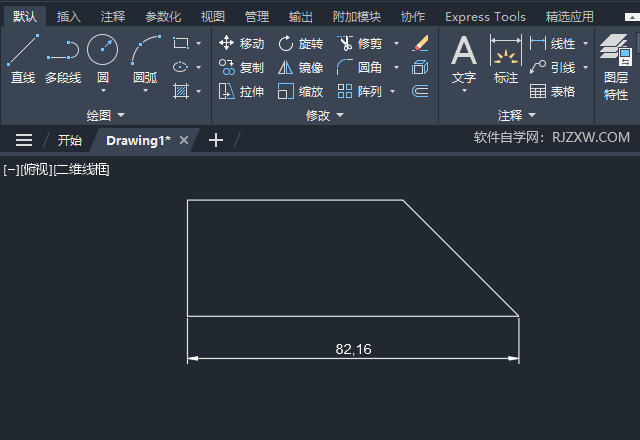This screenshot has height=440, width=640.
Task: Open the Output (输出) ribbon tab
Action: pyautogui.click(x=301, y=17)
